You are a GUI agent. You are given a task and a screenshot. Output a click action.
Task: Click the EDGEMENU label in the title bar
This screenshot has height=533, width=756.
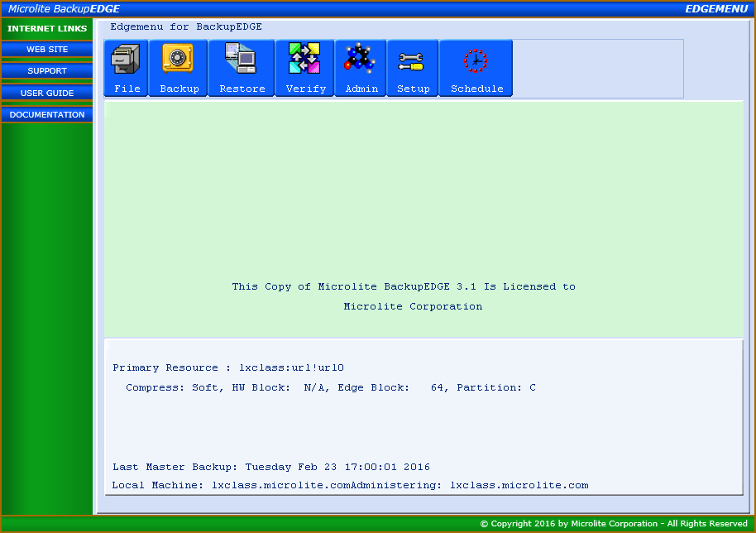pyautogui.click(x=716, y=8)
